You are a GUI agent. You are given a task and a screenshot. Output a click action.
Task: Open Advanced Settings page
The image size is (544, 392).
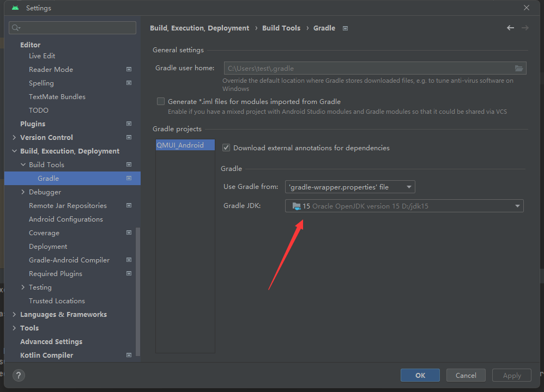click(x=51, y=341)
